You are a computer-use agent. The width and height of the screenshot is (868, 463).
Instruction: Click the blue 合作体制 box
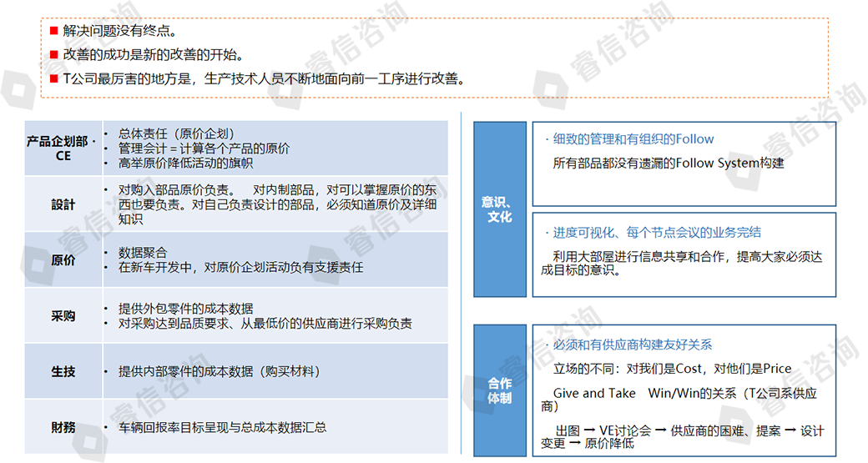click(x=500, y=390)
